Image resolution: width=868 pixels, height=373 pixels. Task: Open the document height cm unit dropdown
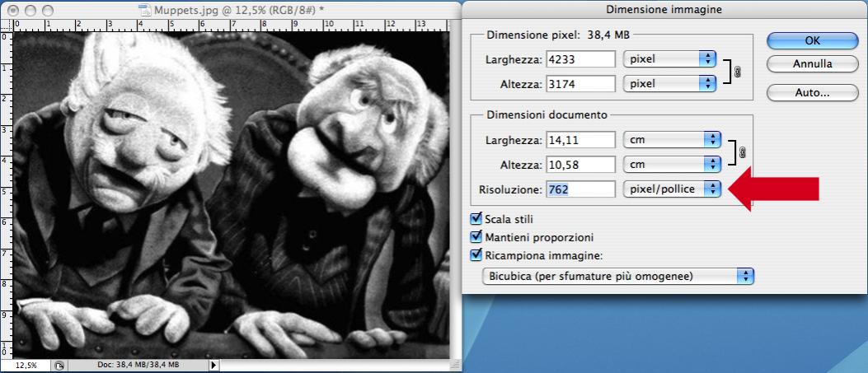tap(672, 164)
